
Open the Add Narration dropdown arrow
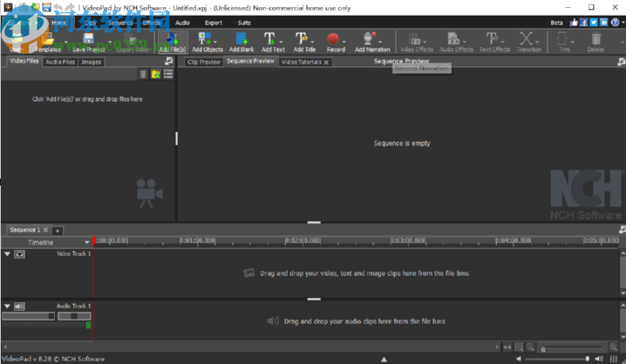coord(380,42)
